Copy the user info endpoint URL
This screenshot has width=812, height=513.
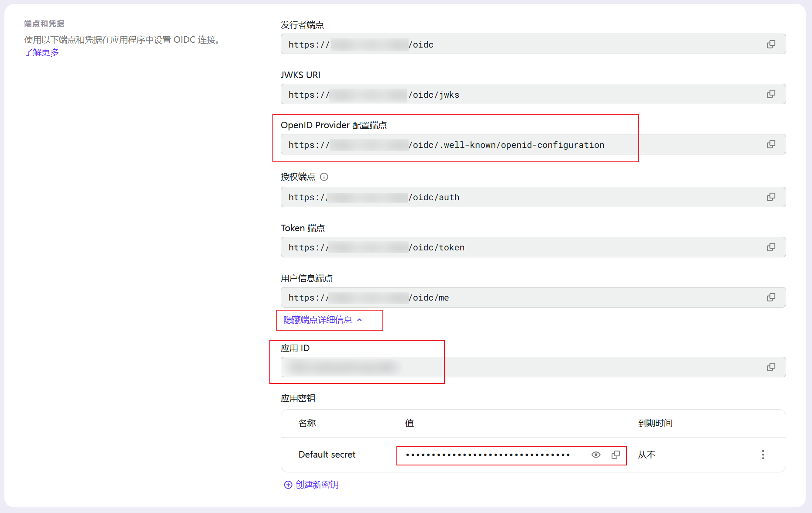point(771,298)
